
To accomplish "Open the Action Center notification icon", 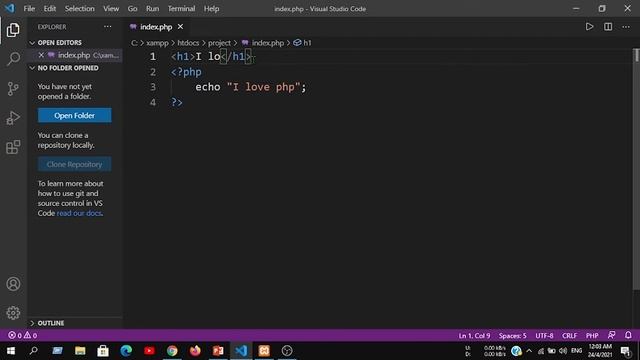I will coord(626,351).
